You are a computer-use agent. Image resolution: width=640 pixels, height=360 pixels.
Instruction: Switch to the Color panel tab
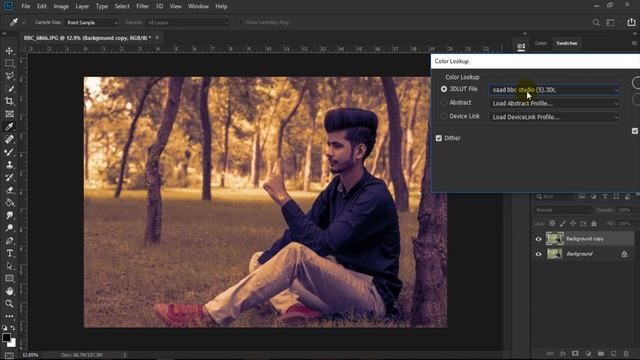540,43
